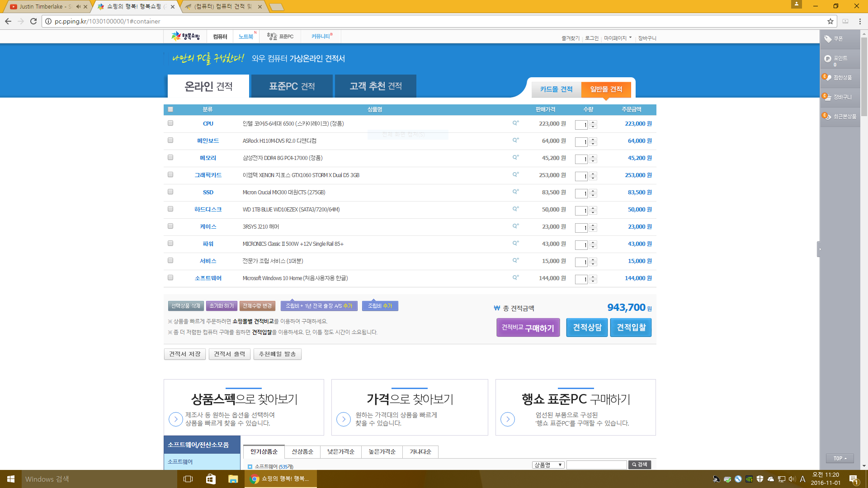868x488 pixels.
Task: Increase the 메모리 quantity with the up arrow
Action: pyautogui.click(x=593, y=156)
